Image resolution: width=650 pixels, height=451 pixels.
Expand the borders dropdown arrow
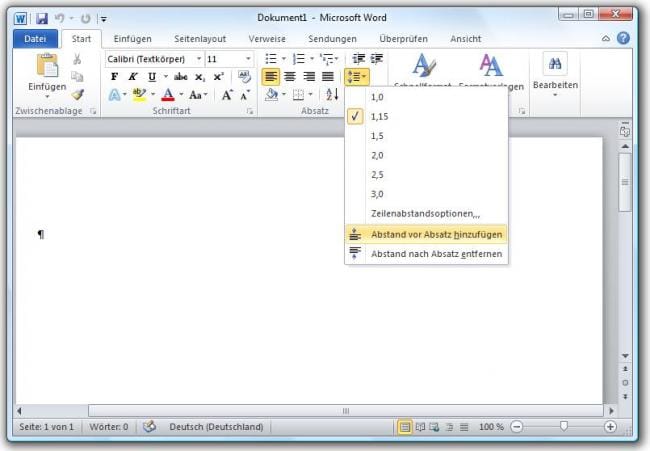pyautogui.click(x=310, y=95)
